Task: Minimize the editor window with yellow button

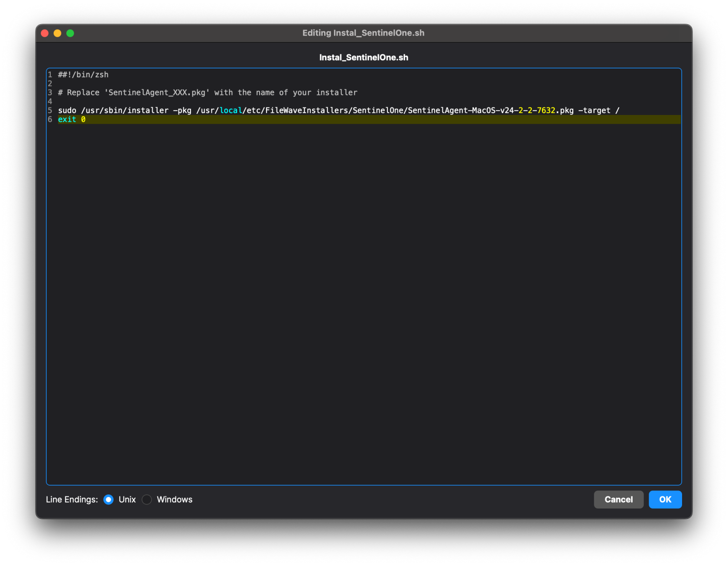Action: click(x=57, y=33)
